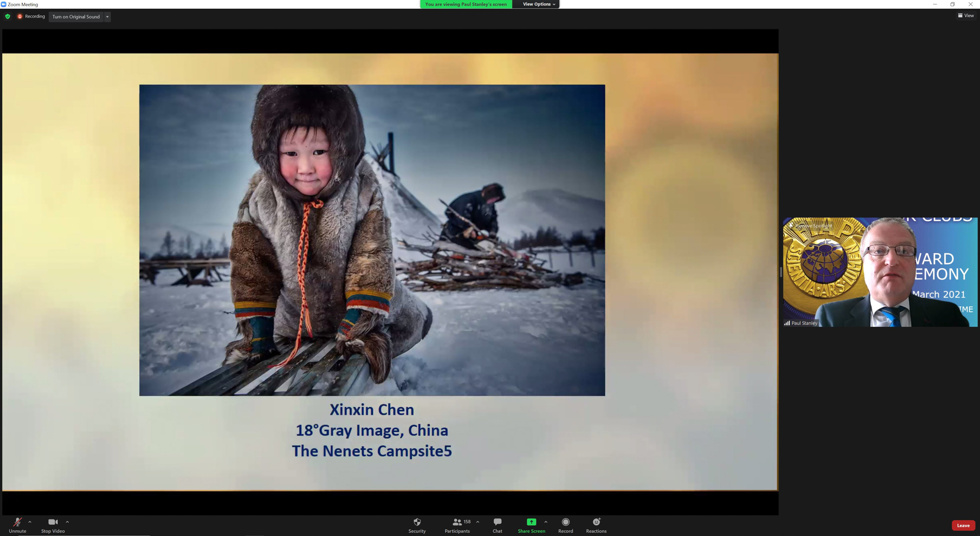Open the Chat panel
The image size is (980, 536).
(x=497, y=525)
